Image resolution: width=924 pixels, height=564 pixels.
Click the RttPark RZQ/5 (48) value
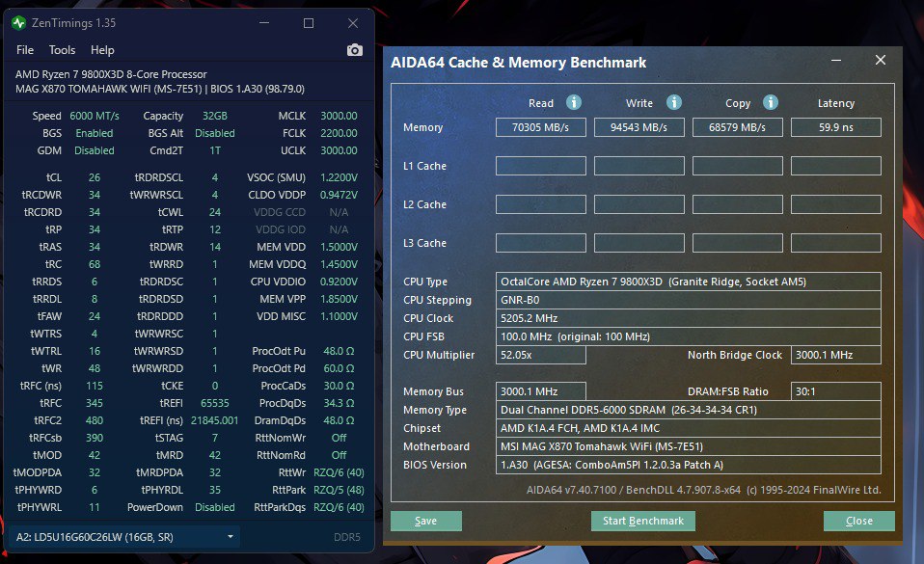coord(339,490)
